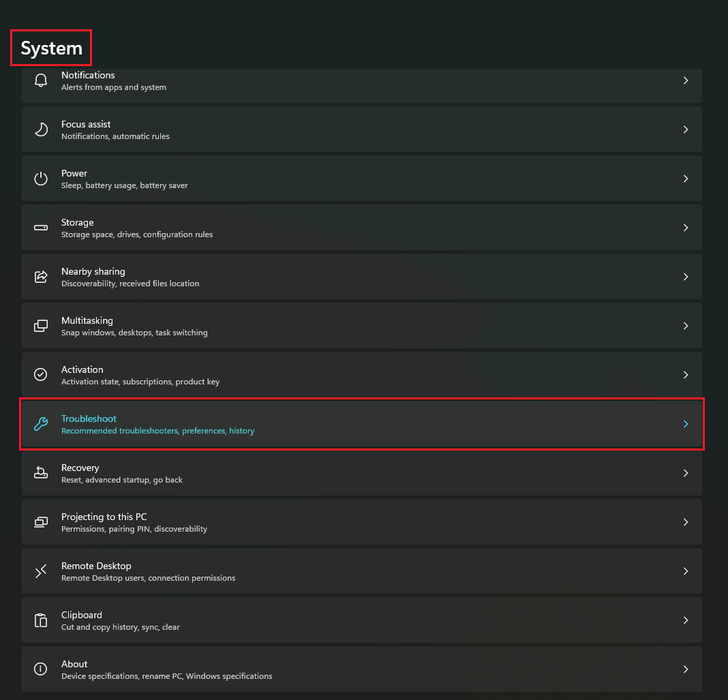The width and height of the screenshot is (728, 700).
Task: Expand the Power settings chevron
Action: (x=686, y=178)
